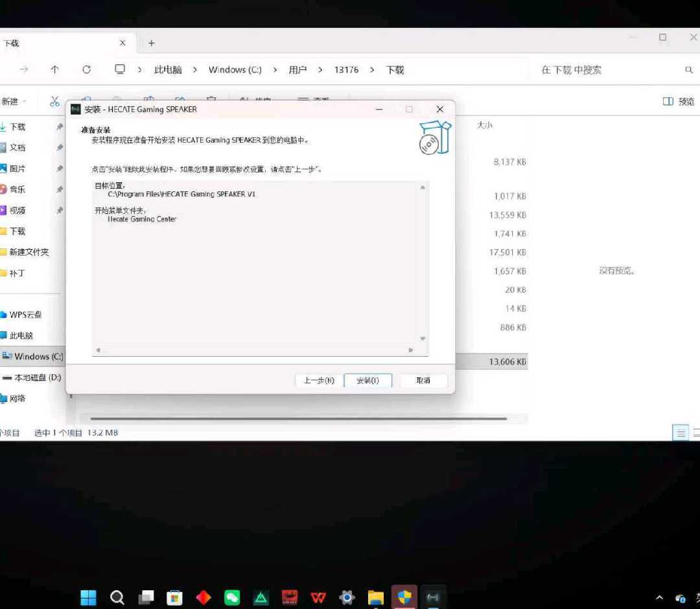
Task: Click the WeChat icon in taskbar
Action: (x=232, y=597)
